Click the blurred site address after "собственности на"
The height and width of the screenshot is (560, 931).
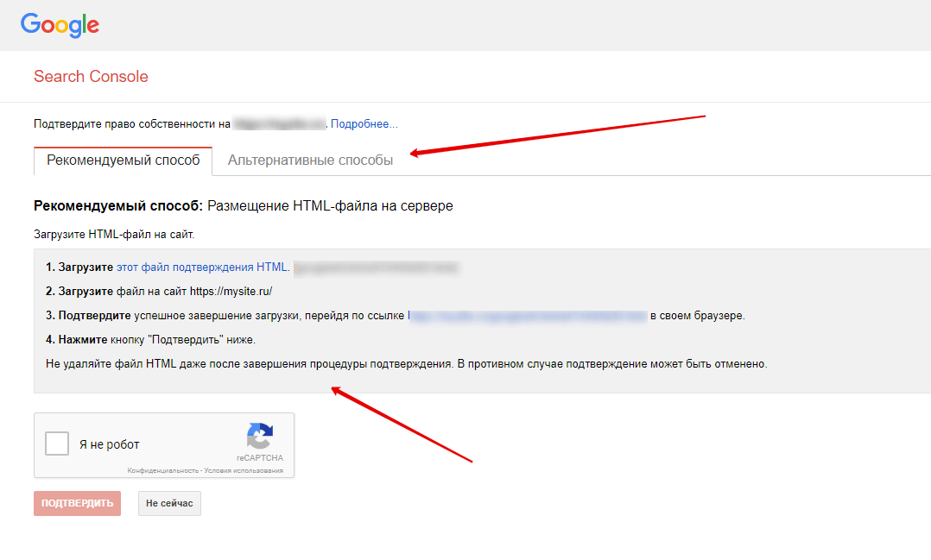click(x=279, y=124)
